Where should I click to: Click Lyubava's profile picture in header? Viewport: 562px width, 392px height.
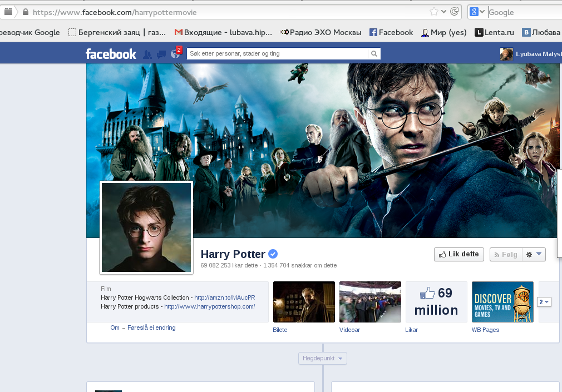506,54
